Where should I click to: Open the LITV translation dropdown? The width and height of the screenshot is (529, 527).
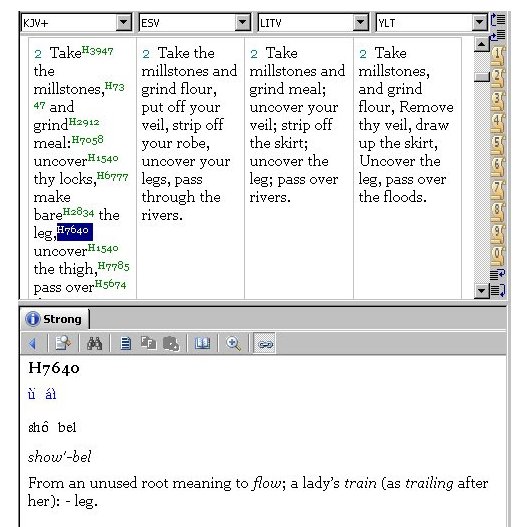[361, 23]
